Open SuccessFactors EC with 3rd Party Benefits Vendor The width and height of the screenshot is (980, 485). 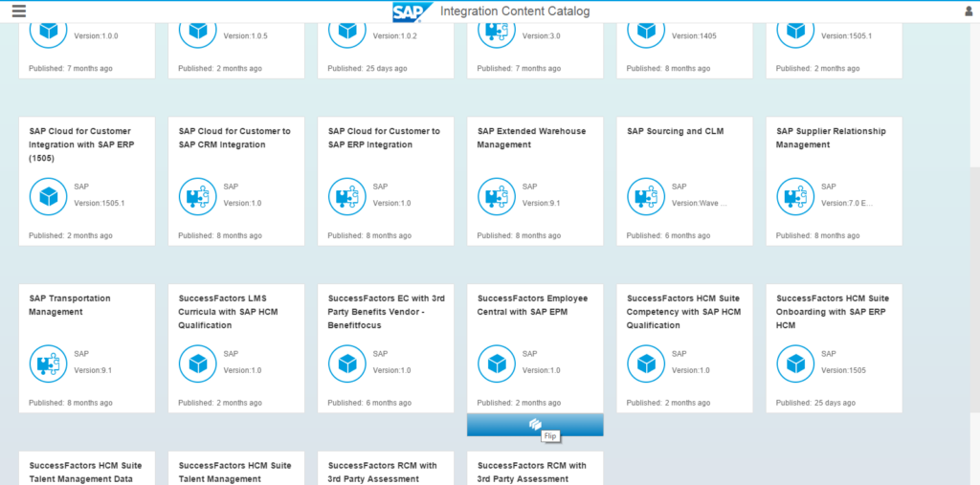pos(386,312)
